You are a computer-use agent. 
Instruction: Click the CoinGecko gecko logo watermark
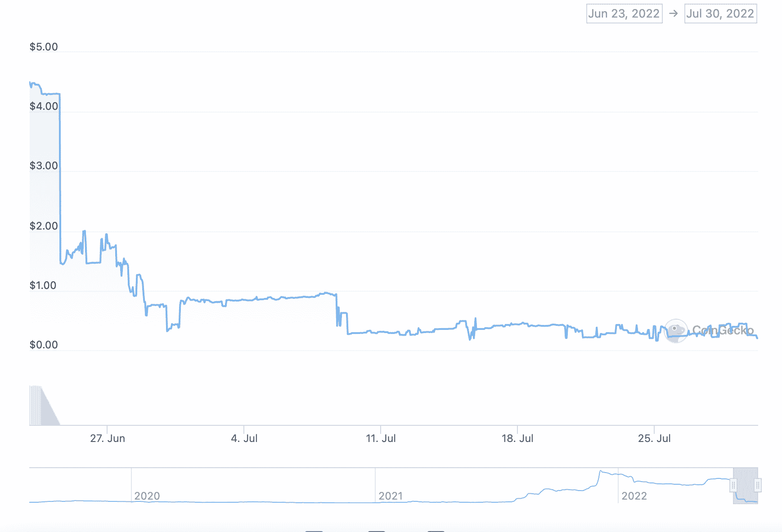pos(676,331)
